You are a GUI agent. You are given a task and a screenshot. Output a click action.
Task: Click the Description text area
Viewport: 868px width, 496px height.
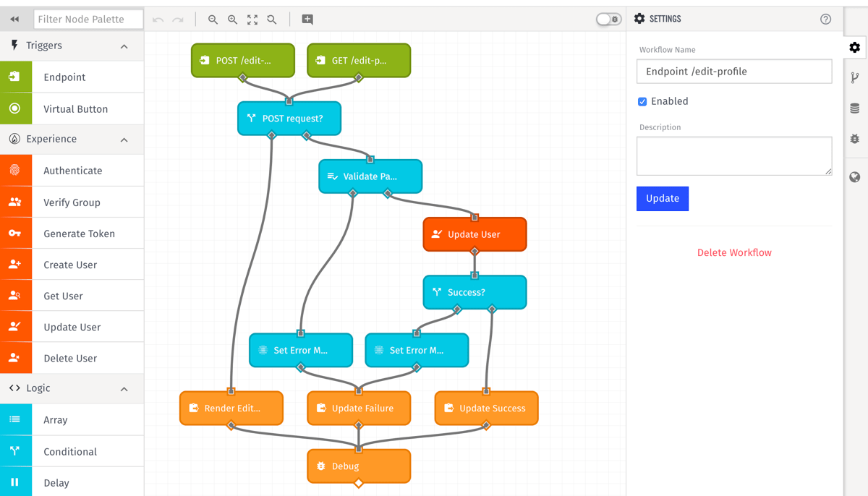coord(734,156)
